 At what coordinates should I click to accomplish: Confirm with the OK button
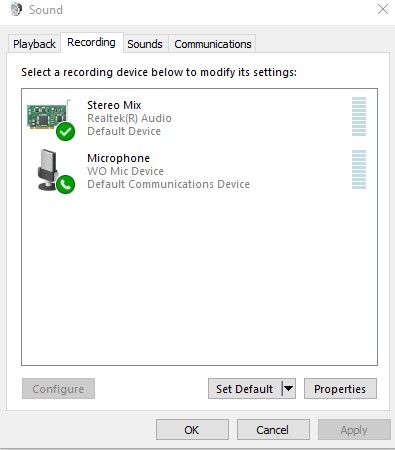pos(192,430)
